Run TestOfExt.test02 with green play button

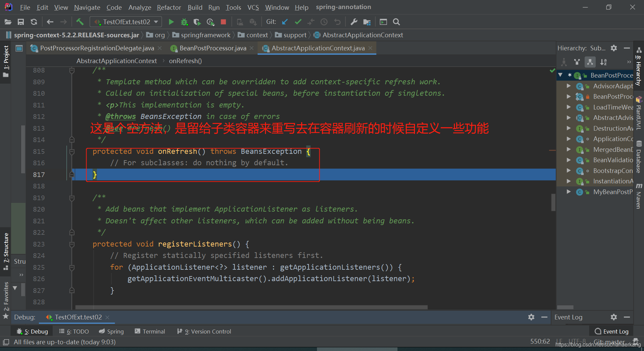tap(171, 22)
